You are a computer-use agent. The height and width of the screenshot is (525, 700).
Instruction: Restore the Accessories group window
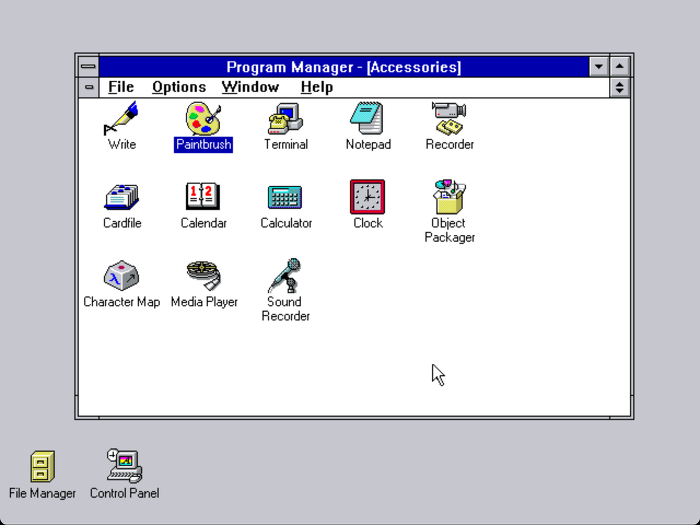[620, 87]
